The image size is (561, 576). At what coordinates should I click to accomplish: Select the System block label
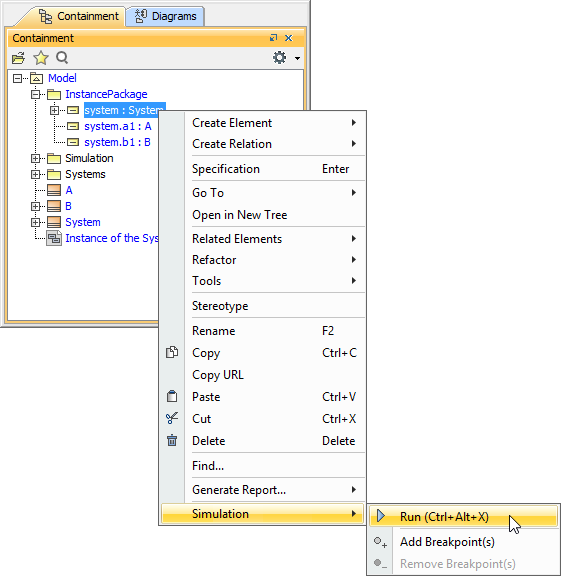(x=83, y=222)
